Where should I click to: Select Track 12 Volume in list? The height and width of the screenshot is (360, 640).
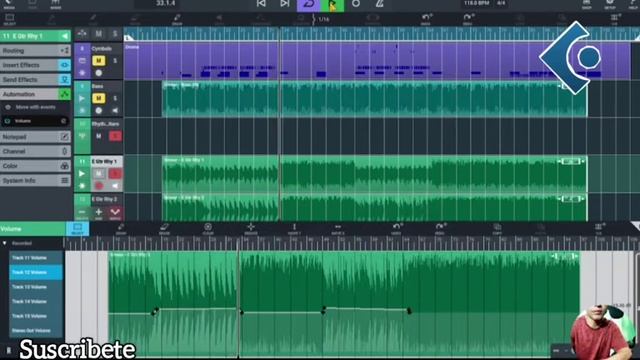[36, 272]
